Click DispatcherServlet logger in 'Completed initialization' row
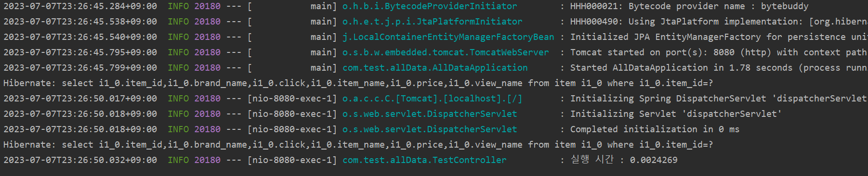The height and width of the screenshot is (176, 868). [x=430, y=129]
